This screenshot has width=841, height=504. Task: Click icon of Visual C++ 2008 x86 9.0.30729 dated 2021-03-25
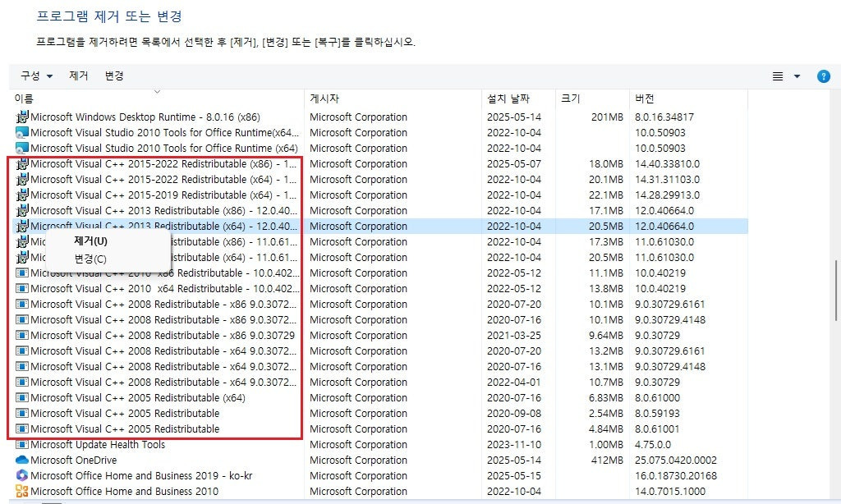[x=22, y=335]
